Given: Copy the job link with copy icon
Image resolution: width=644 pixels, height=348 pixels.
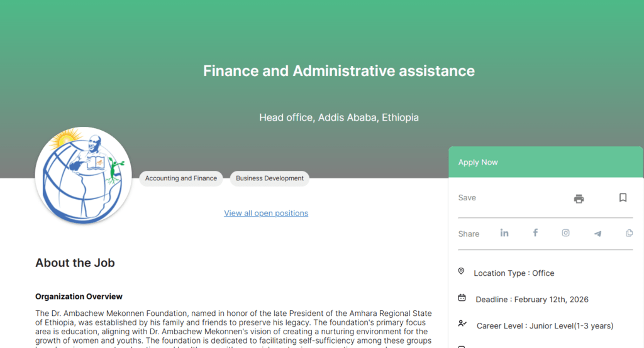Looking at the screenshot, I should (629, 233).
